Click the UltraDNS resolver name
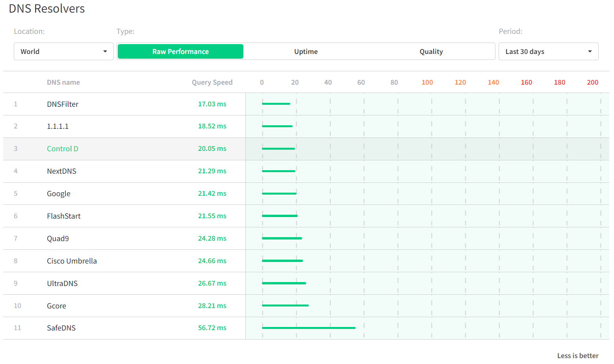This screenshot has height=364, width=614. pyautogui.click(x=62, y=284)
